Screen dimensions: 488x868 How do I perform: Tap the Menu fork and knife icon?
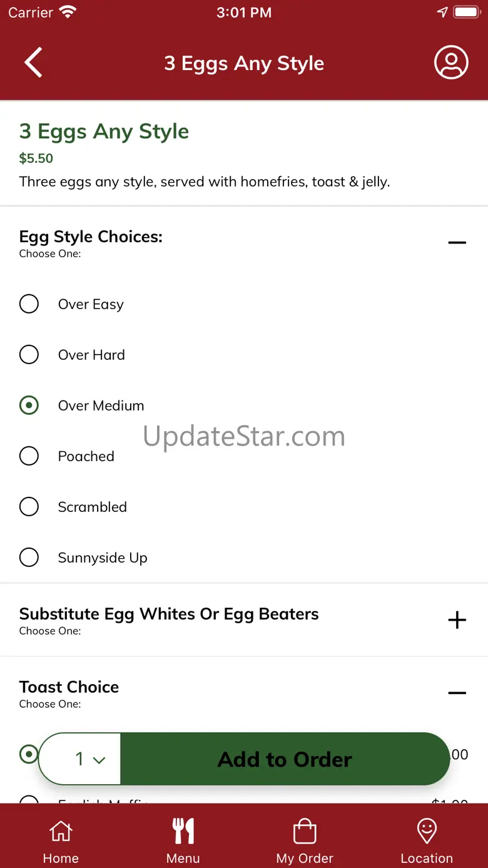click(x=183, y=831)
